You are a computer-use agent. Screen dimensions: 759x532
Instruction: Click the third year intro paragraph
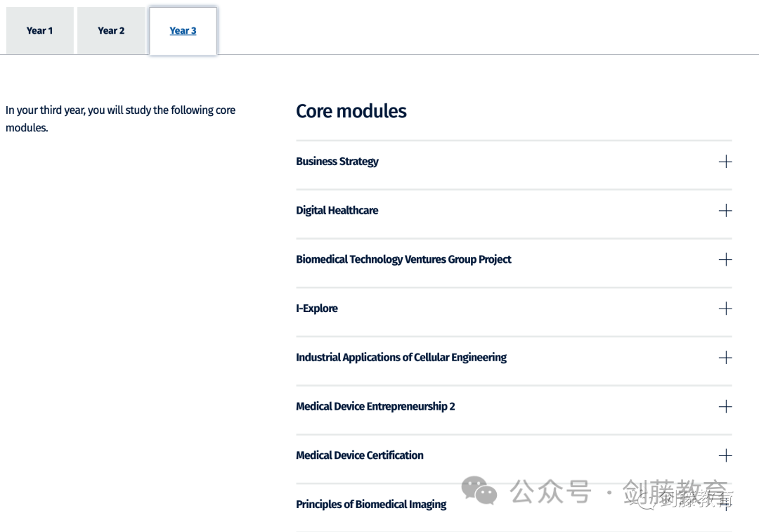(120, 119)
